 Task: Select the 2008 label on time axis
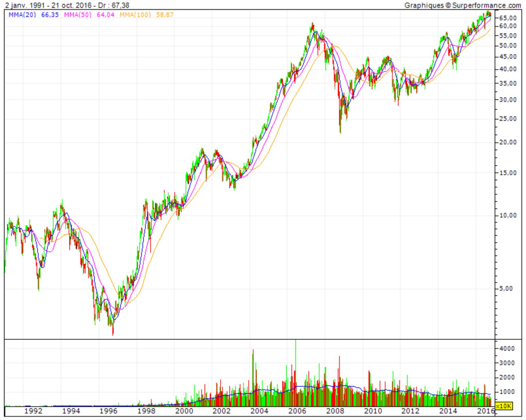pyautogui.click(x=335, y=411)
